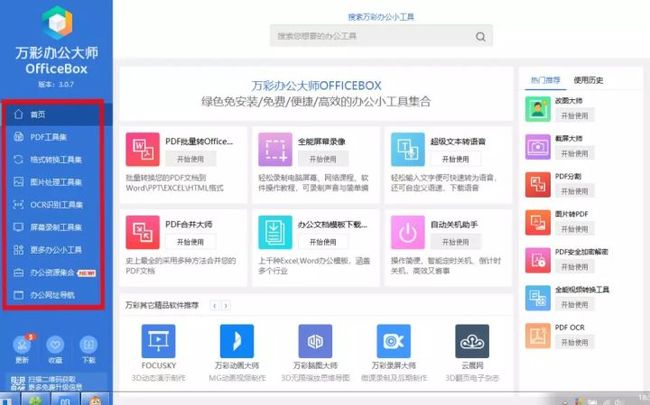The height and width of the screenshot is (405, 650).
Task: Select 办公资源集合 in the sidebar
Action: [x=56, y=272]
